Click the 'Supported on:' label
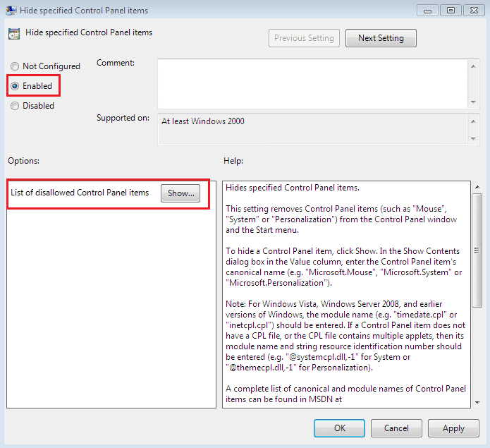490x448 pixels. (x=123, y=118)
